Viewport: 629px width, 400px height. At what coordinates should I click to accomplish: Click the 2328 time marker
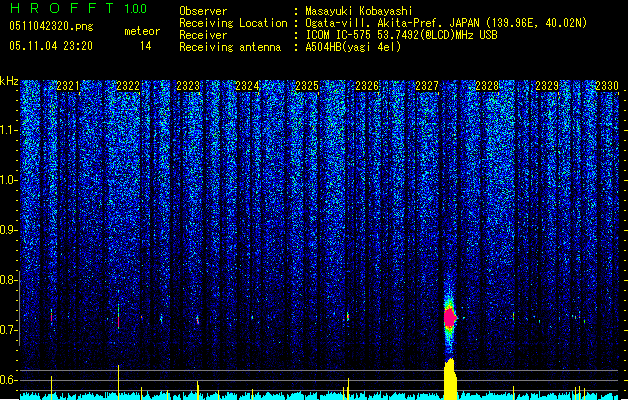487,86
